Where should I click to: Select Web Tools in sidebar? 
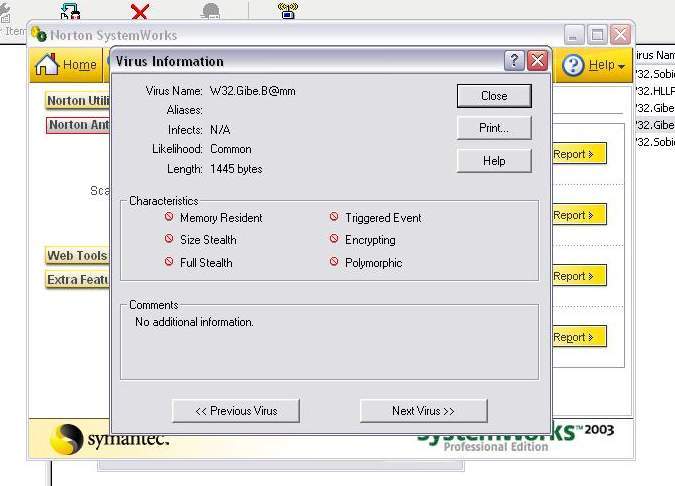(x=77, y=256)
